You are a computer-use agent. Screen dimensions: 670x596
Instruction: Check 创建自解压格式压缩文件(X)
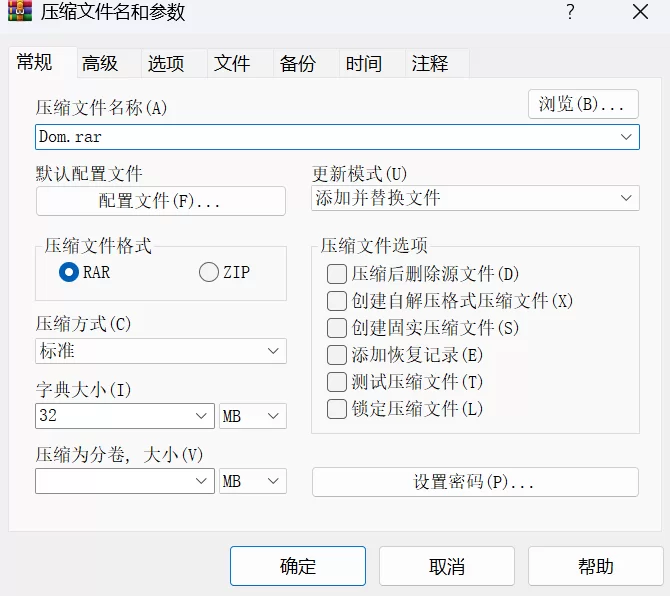pos(337,301)
